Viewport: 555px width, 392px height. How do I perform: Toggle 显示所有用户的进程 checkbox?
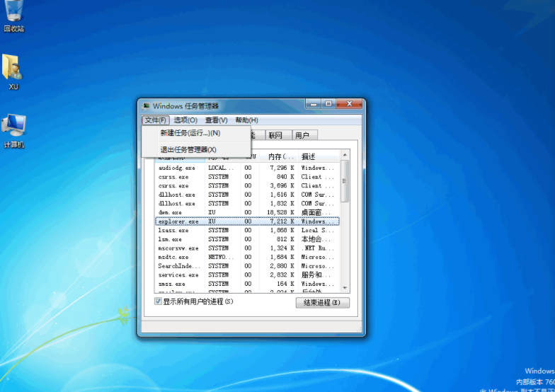pos(159,301)
